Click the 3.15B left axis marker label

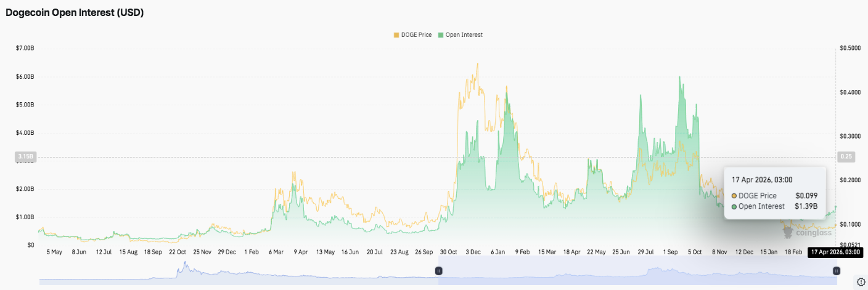(x=25, y=157)
